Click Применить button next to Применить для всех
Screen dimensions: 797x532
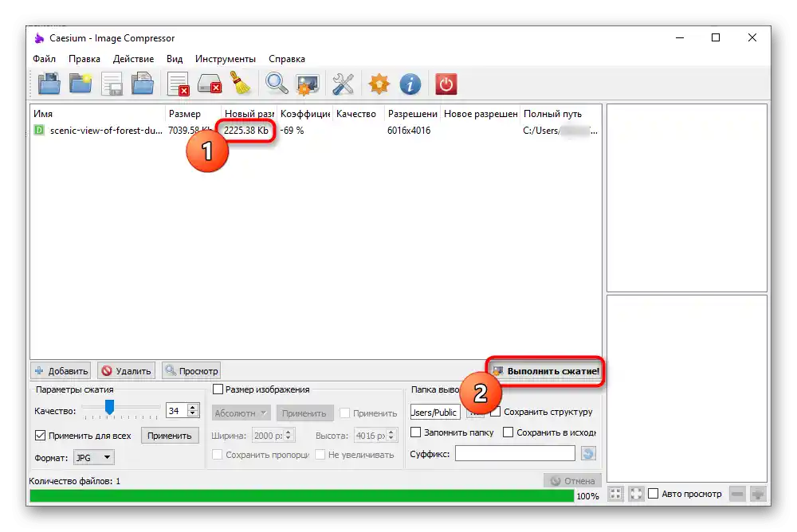click(169, 436)
